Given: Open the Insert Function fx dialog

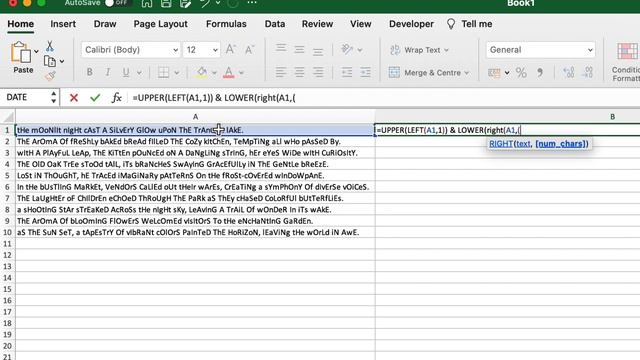Looking at the screenshot, I should (117, 98).
